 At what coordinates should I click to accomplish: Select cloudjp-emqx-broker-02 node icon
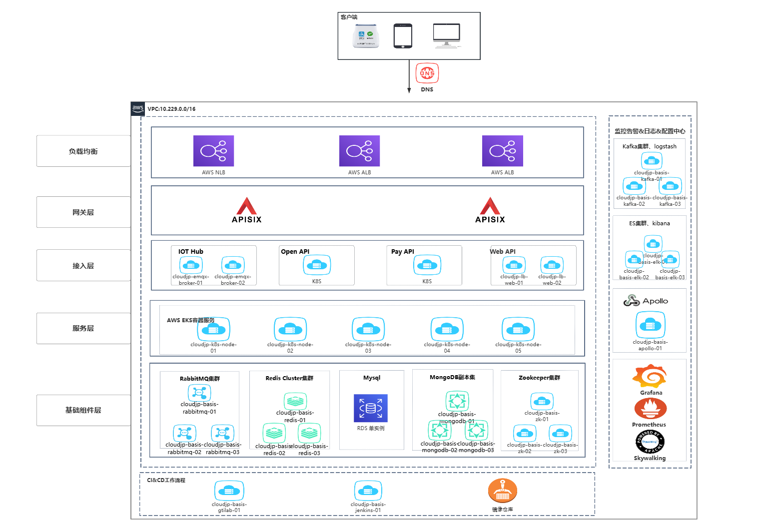(233, 265)
